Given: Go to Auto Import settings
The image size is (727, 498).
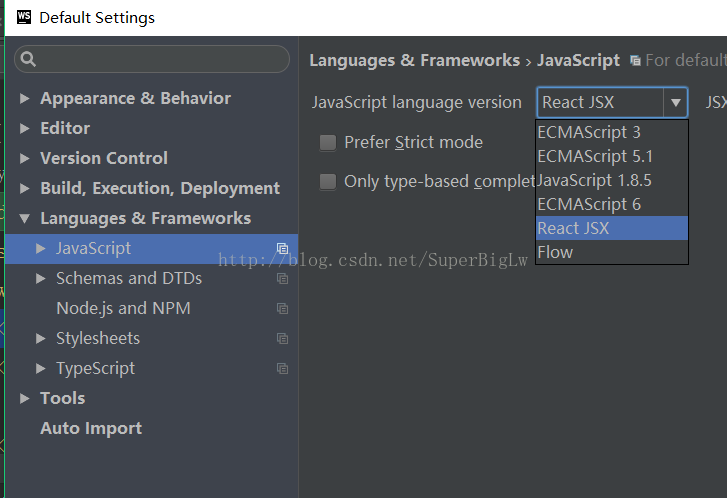Looking at the screenshot, I should coord(91,428).
